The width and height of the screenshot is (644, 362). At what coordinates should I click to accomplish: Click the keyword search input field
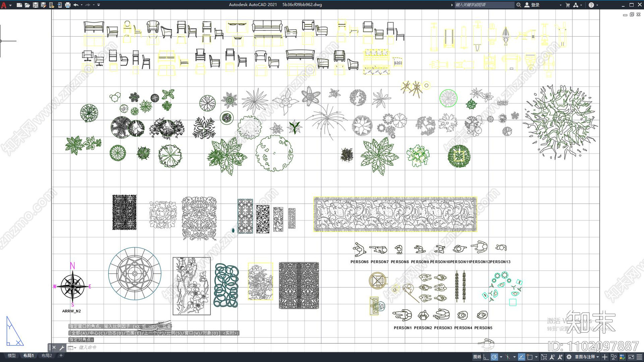pos(484,5)
